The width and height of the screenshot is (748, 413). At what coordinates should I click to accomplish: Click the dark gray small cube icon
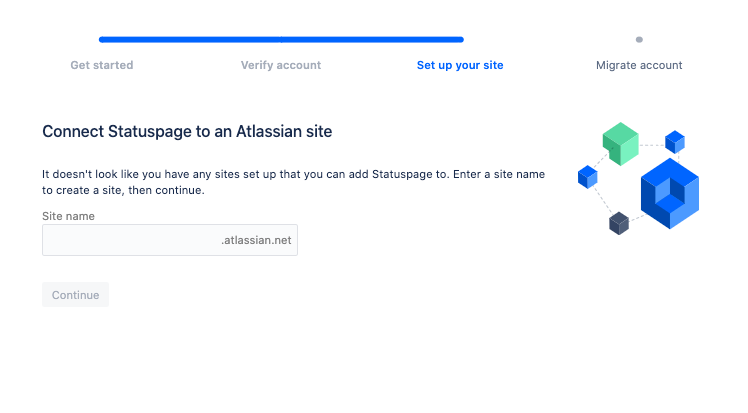pyautogui.click(x=619, y=223)
